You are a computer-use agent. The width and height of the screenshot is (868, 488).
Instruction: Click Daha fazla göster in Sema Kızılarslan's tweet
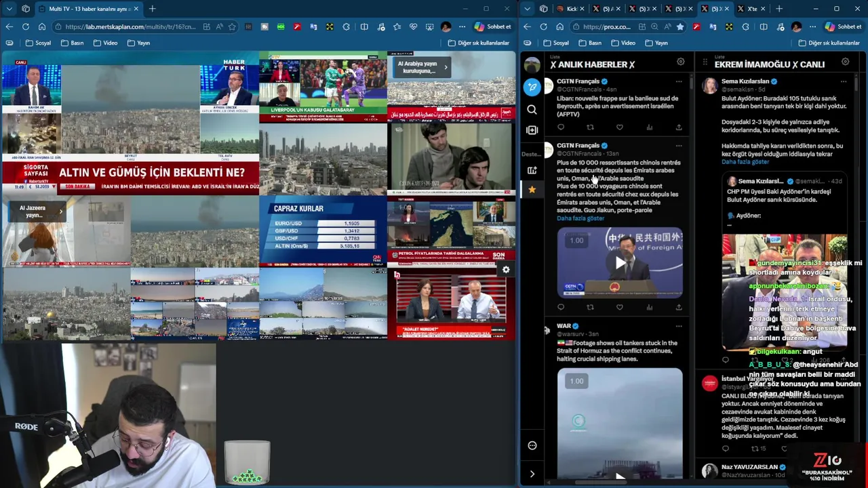click(x=745, y=162)
